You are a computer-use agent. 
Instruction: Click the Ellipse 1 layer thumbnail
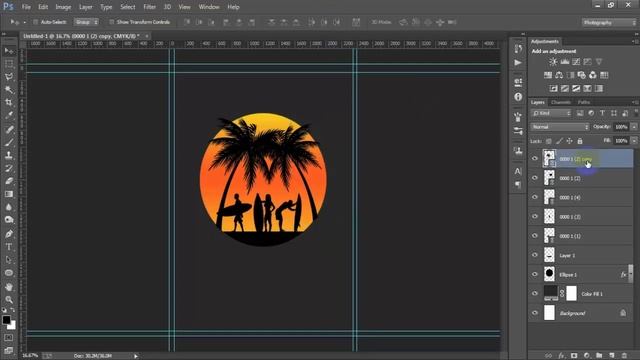coord(549,274)
